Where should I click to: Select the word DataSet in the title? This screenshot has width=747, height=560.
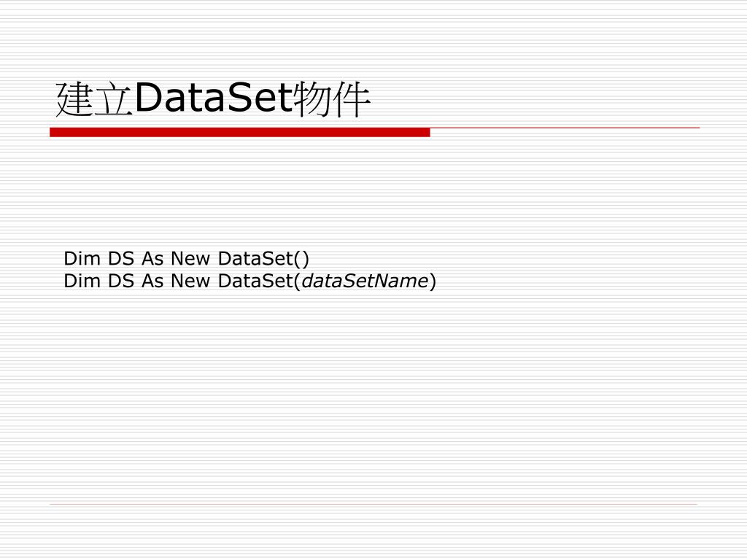(213, 98)
